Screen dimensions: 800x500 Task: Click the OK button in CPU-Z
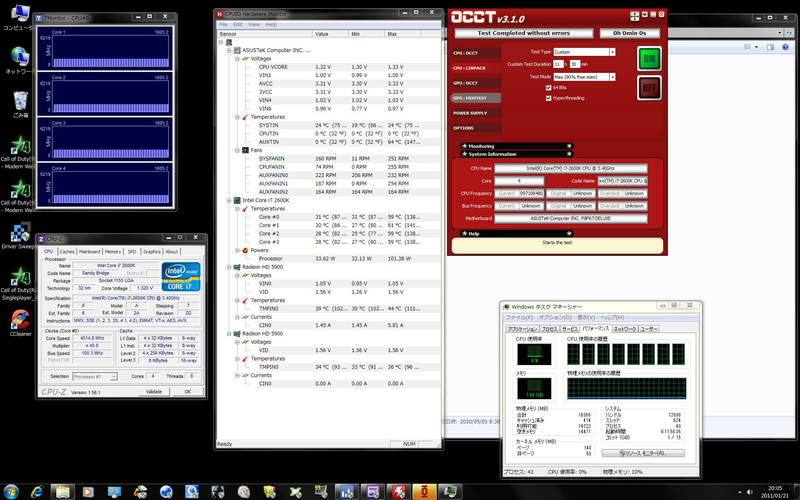tap(187, 391)
